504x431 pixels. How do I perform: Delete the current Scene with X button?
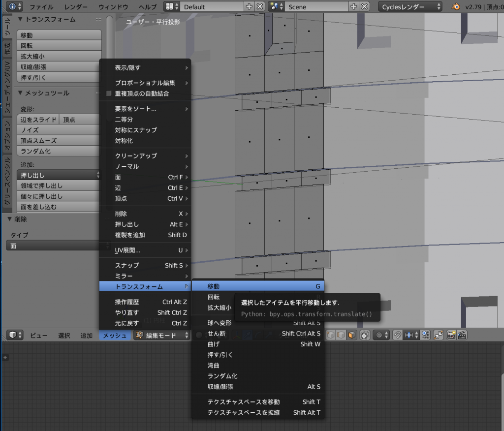[x=364, y=7]
